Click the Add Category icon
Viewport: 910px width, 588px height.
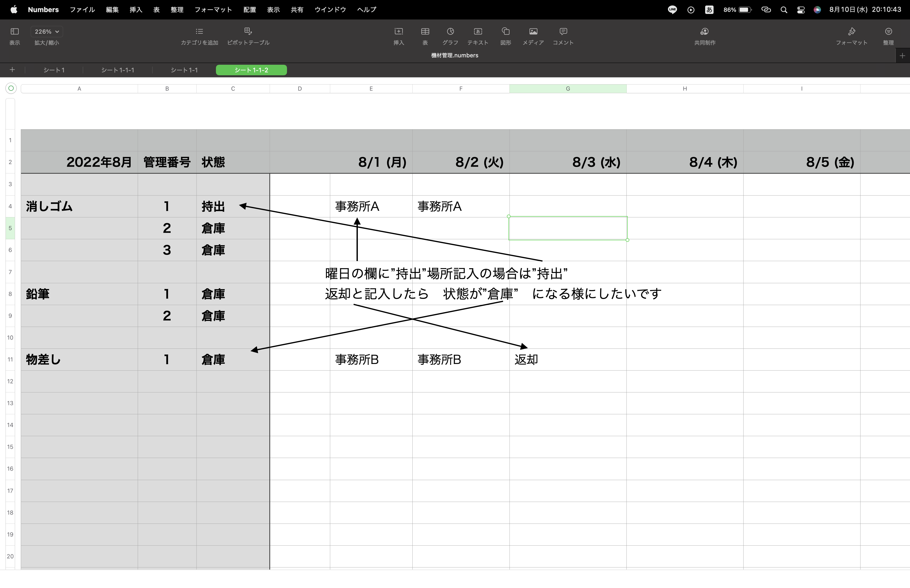click(x=199, y=31)
